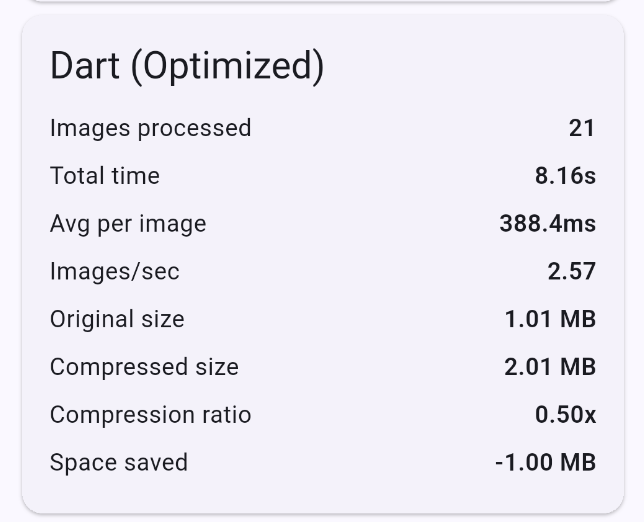Click the images per second value 2.57
Image resolution: width=644 pixels, height=522 pixels.
[571, 271]
